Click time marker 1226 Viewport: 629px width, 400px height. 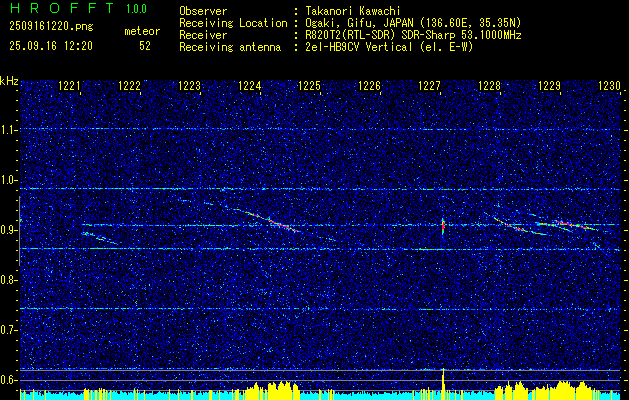point(369,85)
